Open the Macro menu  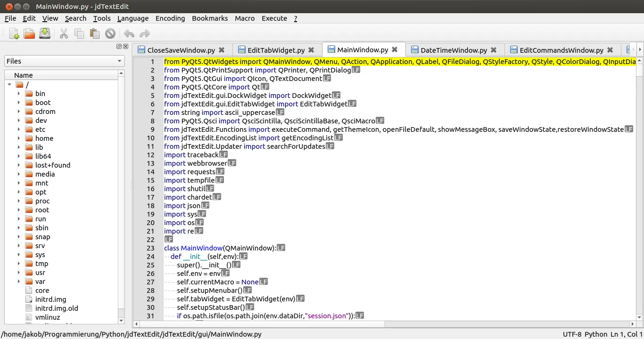click(245, 18)
